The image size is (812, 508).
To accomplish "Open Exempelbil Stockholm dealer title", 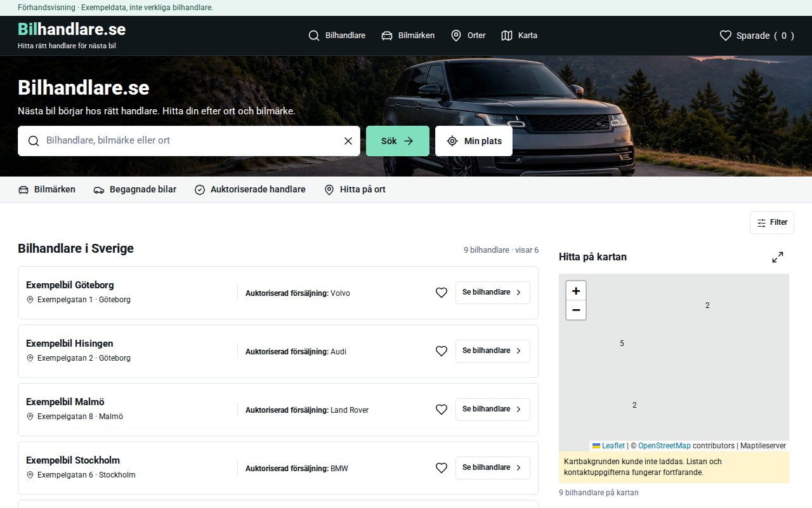I will 73,460.
